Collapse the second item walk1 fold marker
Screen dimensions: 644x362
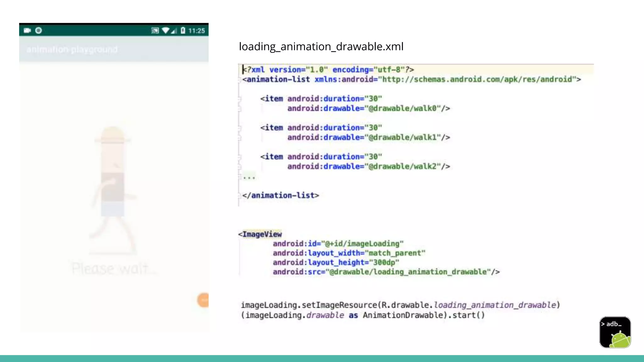click(x=240, y=128)
